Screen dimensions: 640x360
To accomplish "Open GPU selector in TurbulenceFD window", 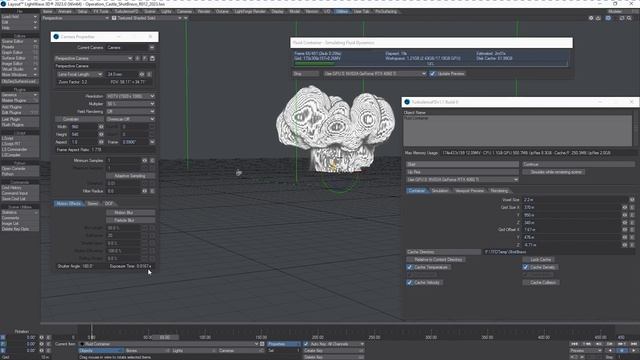I will click(462, 180).
